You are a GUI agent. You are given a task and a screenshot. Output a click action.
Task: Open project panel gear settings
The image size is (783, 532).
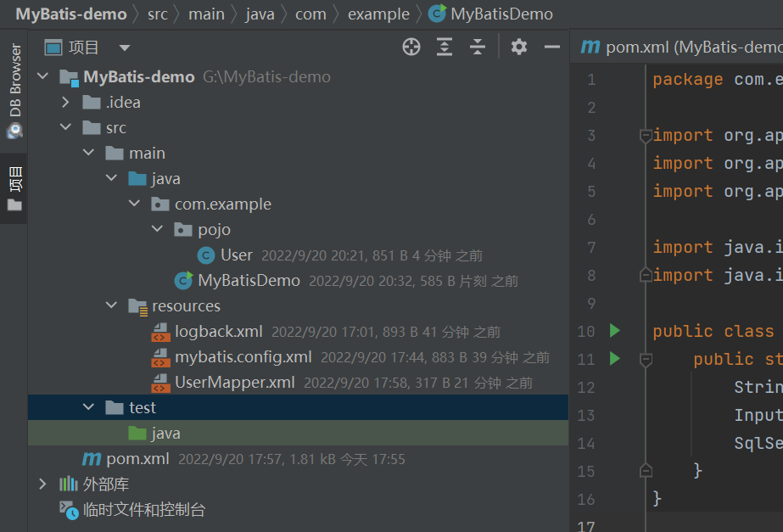[x=519, y=47]
